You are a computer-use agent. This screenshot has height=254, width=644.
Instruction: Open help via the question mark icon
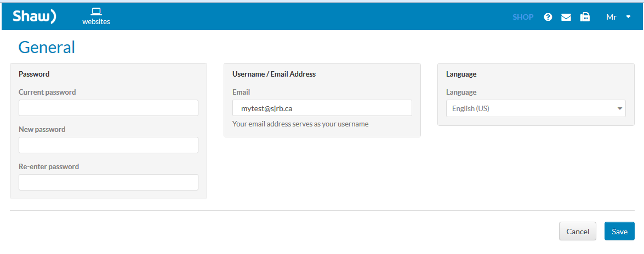(548, 17)
